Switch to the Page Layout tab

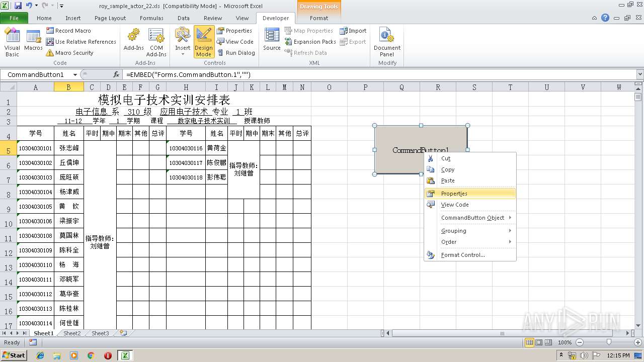[110, 18]
